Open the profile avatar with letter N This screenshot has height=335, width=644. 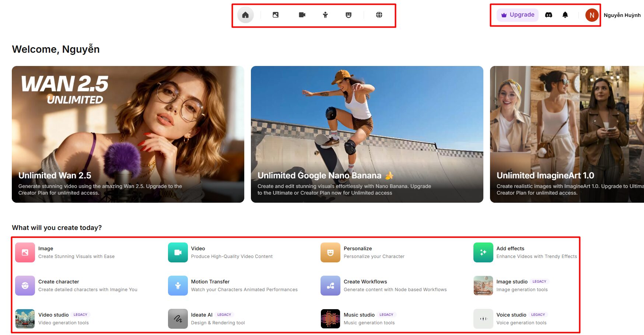coord(592,15)
